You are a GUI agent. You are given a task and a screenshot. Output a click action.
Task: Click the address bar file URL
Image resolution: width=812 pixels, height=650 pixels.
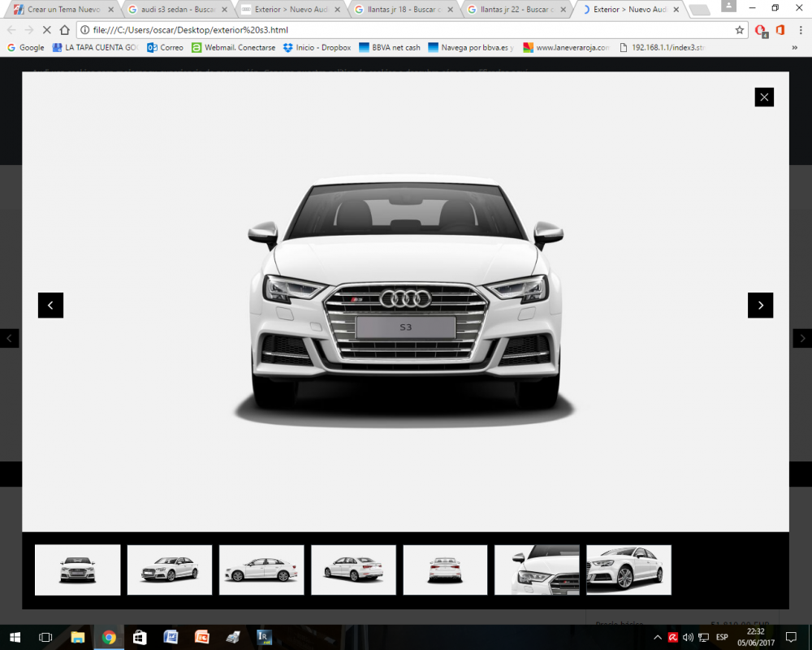[x=191, y=30]
